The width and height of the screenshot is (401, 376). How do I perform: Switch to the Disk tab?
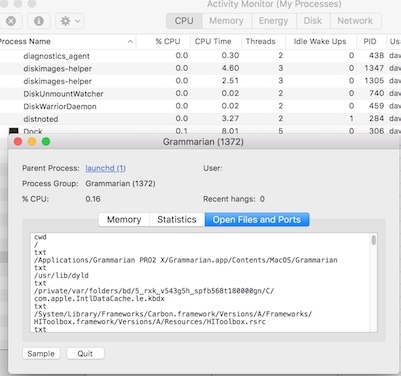coord(312,21)
